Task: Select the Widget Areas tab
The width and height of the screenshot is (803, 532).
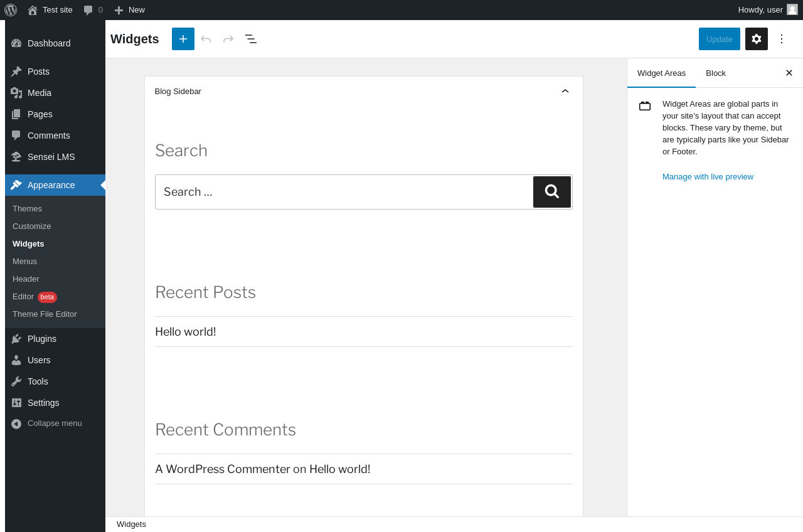Action: coord(661,73)
